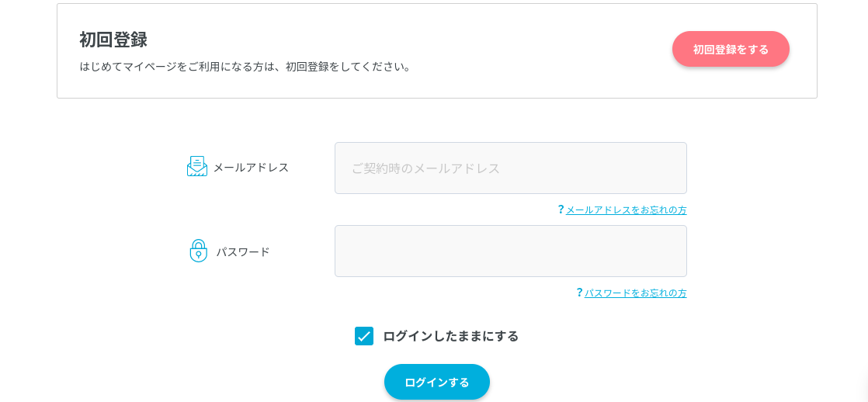
Task: Click the padlock icon beside パスワード
Action: (198, 251)
